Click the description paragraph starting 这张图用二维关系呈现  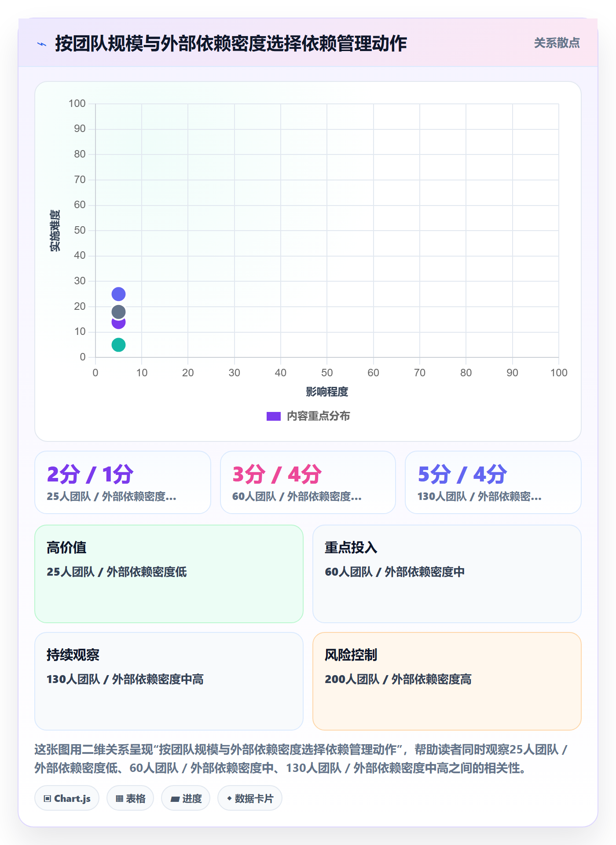pos(301,759)
